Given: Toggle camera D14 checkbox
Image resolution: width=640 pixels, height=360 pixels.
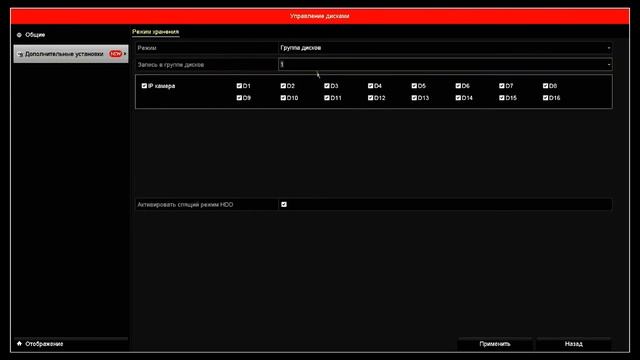Looking at the screenshot, I should tap(458, 98).
